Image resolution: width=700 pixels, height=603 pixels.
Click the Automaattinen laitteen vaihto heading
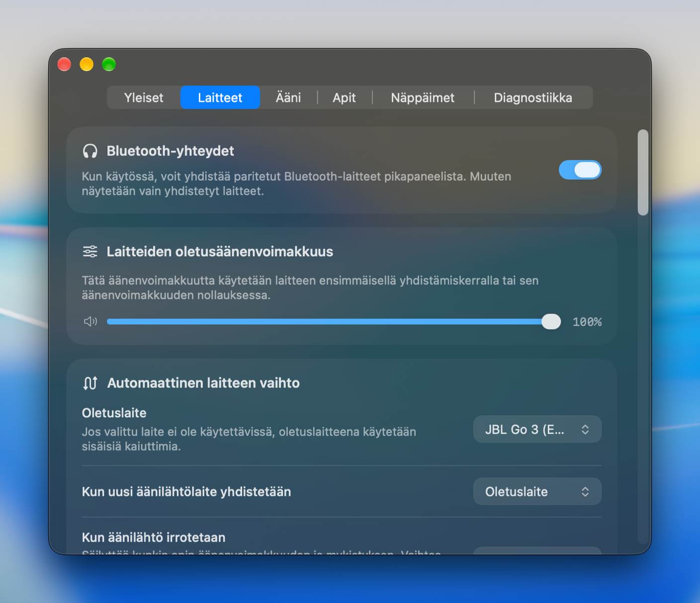203,383
